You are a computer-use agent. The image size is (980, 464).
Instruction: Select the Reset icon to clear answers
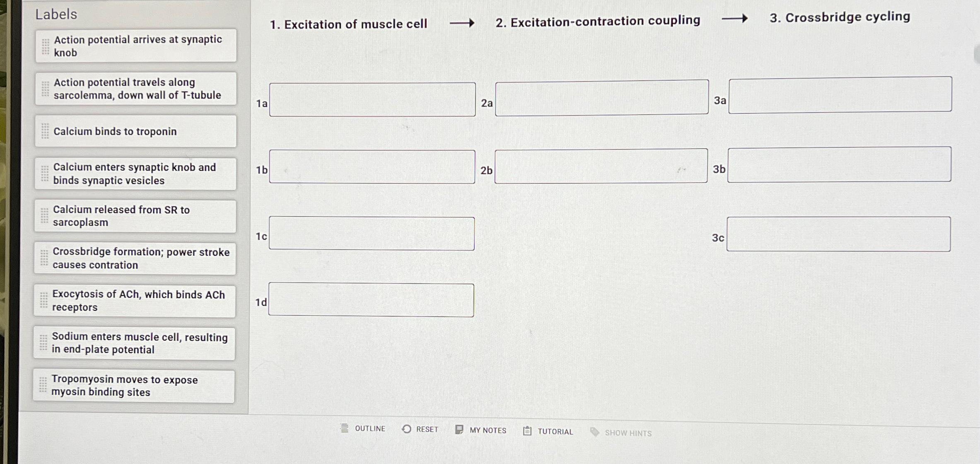(407, 429)
